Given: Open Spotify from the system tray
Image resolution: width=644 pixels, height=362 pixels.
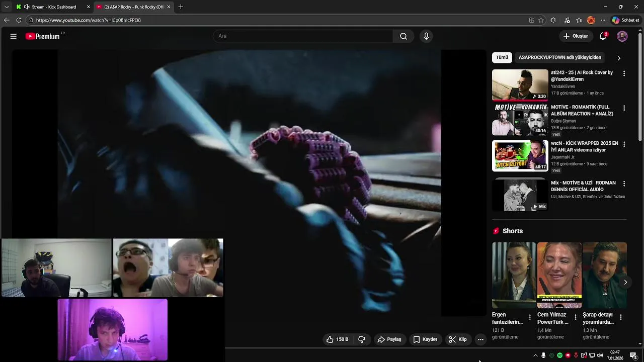Looking at the screenshot, I should [x=559, y=355].
